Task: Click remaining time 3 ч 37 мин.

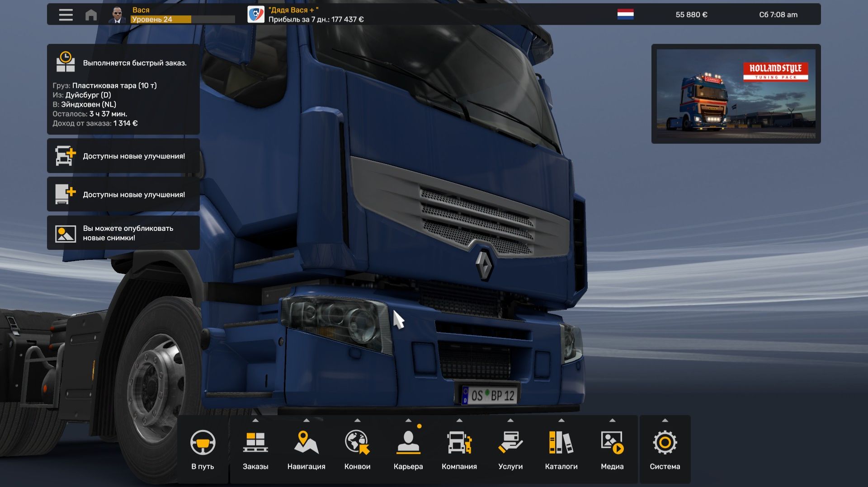Action: [108, 114]
